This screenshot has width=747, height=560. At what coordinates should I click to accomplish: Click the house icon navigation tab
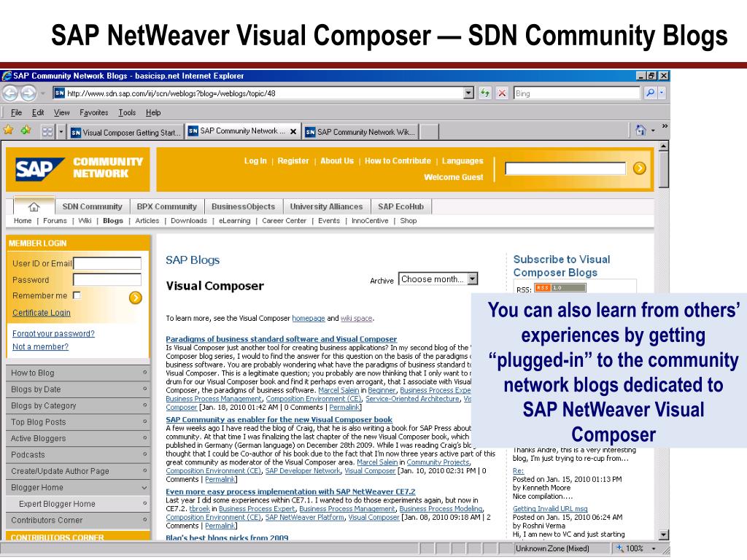point(34,206)
